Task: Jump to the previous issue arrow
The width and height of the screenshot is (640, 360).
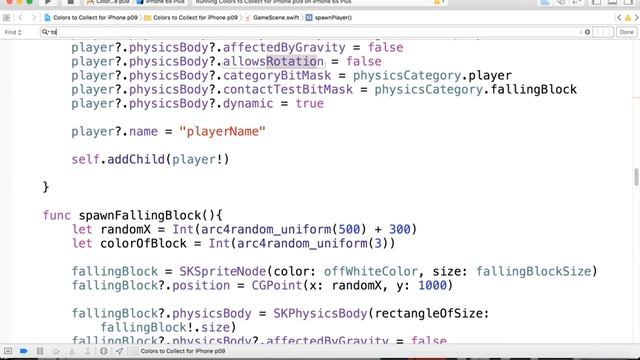Action: [x=619, y=18]
